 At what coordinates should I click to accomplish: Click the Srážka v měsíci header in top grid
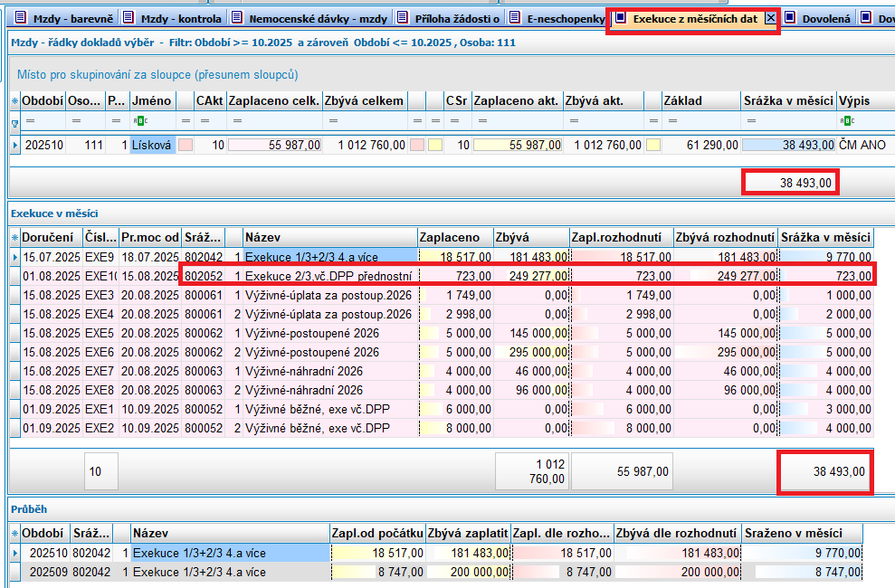787,100
